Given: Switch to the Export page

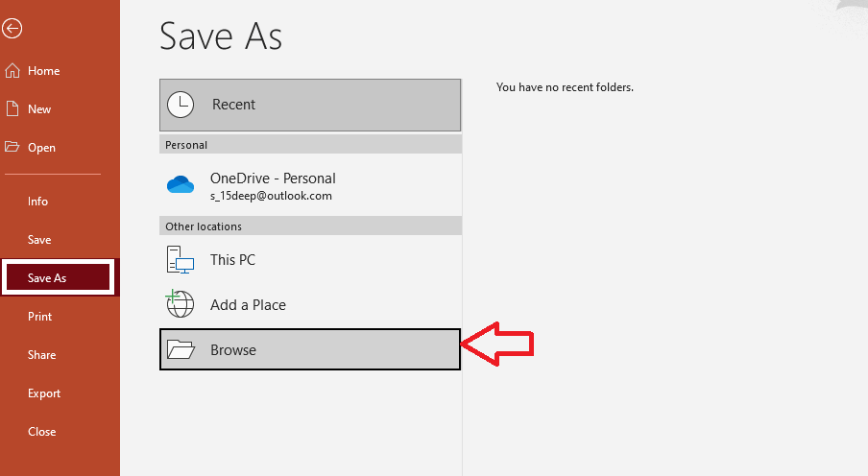Looking at the screenshot, I should coord(44,393).
